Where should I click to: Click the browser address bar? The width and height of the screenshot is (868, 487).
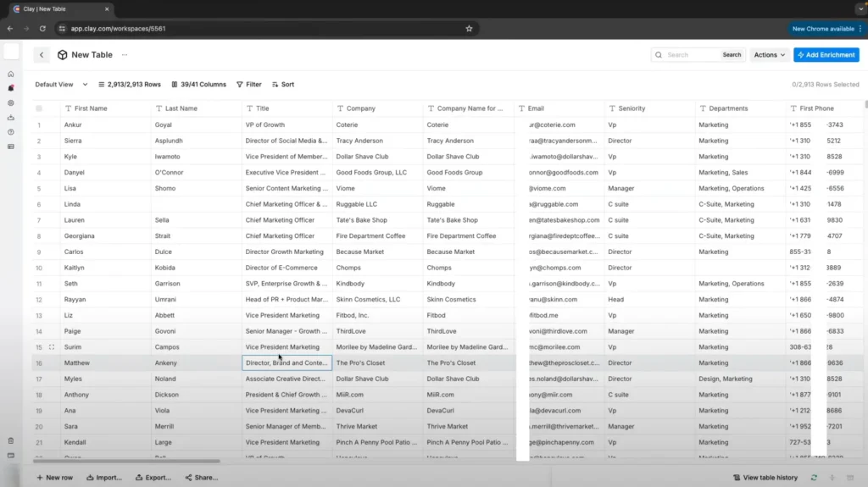pyautogui.click(x=265, y=28)
